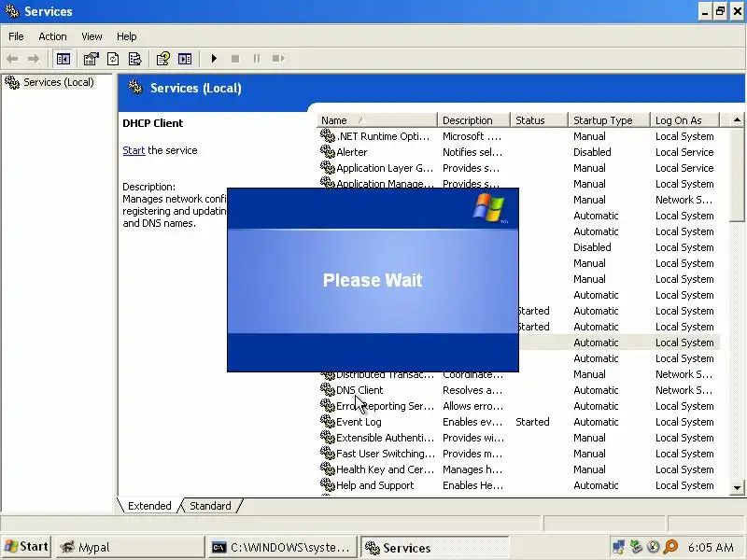Switch to Mypal taskbar button
747x560 pixels.
coord(130,547)
